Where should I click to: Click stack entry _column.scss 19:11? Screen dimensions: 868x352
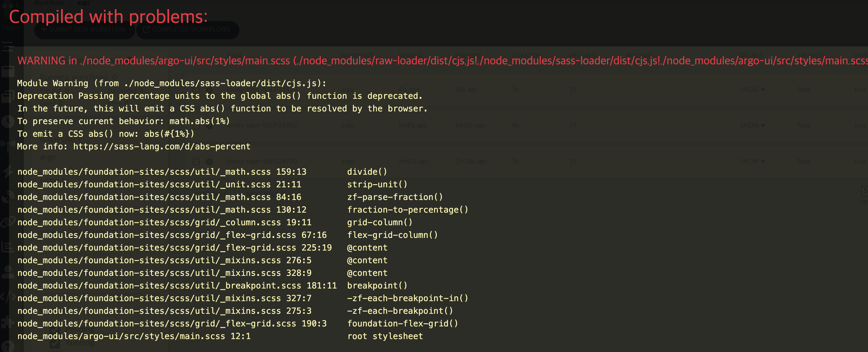(164, 223)
